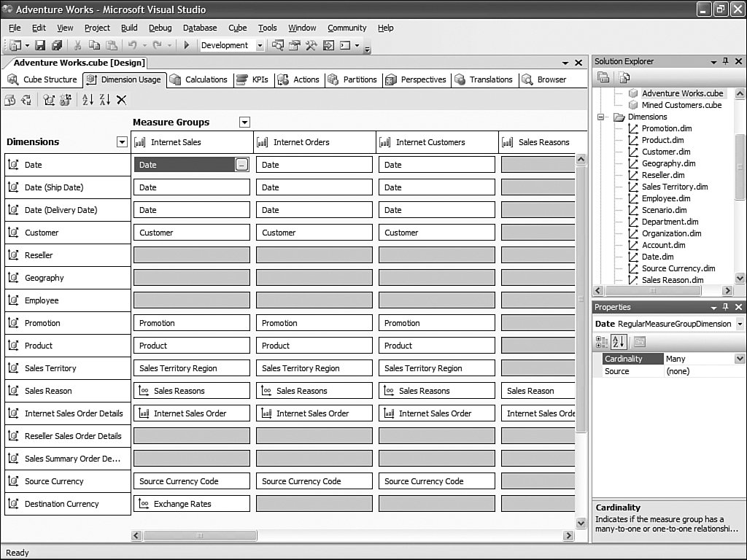Open Property Pages icon in Properties panel
The width and height of the screenshot is (747, 560).
coord(639,341)
